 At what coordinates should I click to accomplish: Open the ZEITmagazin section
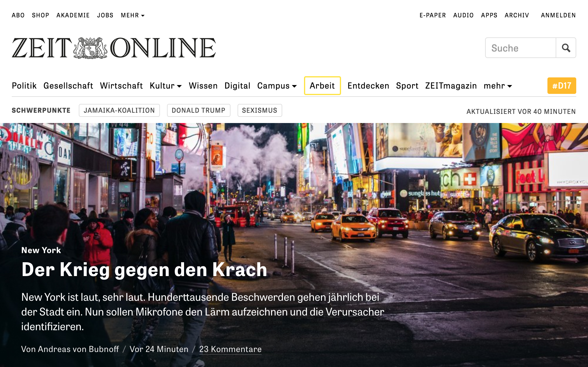pos(451,86)
